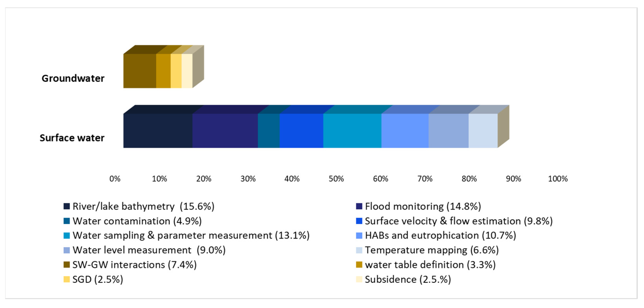
Task: Click the dark brown Groundwater bar segment
Action: click(x=140, y=71)
